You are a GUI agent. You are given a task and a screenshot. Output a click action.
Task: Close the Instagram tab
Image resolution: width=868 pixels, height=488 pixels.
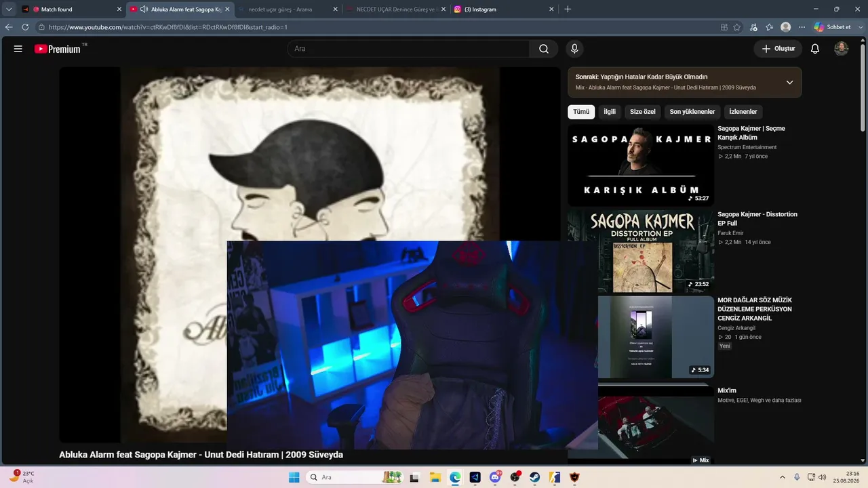click(551, 9)
